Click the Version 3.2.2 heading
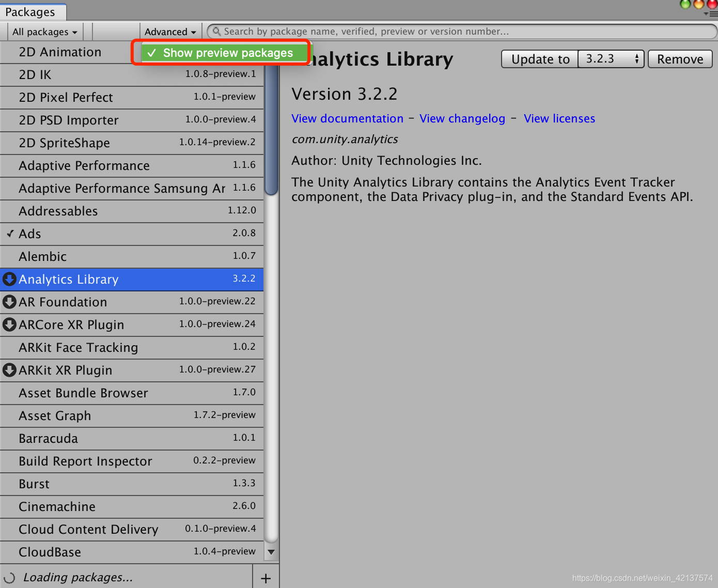 pyautogui.click(x=345, y=94)
